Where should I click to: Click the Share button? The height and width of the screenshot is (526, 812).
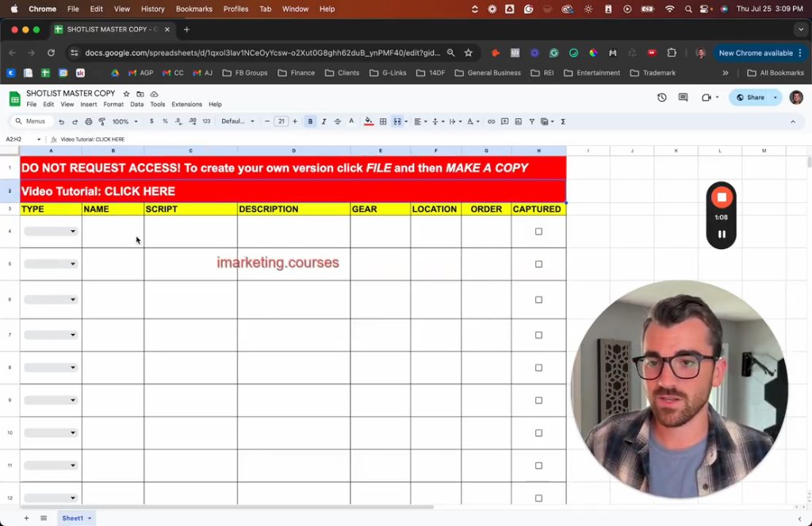click(750, 98)
